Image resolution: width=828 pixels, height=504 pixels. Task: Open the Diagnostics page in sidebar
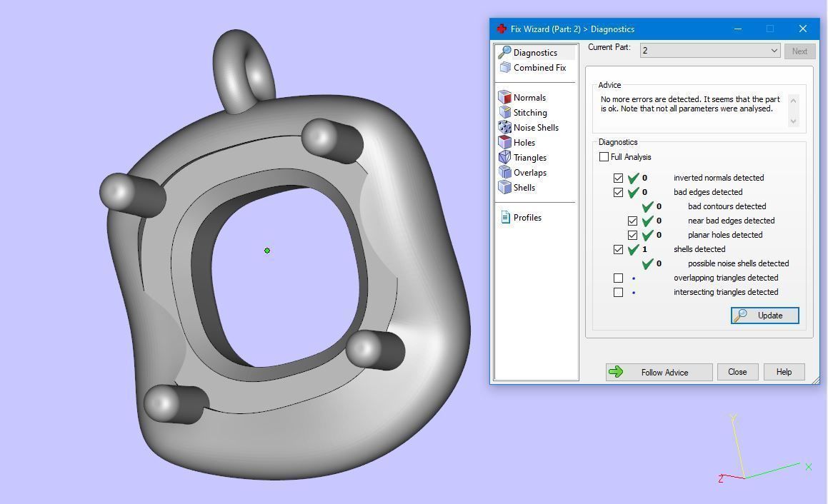[535, 52]
